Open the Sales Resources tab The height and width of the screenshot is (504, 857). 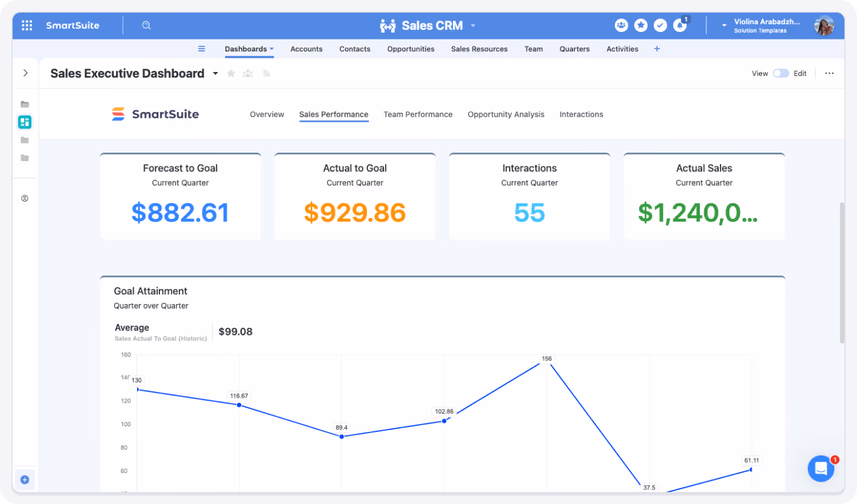coord(479,49)
